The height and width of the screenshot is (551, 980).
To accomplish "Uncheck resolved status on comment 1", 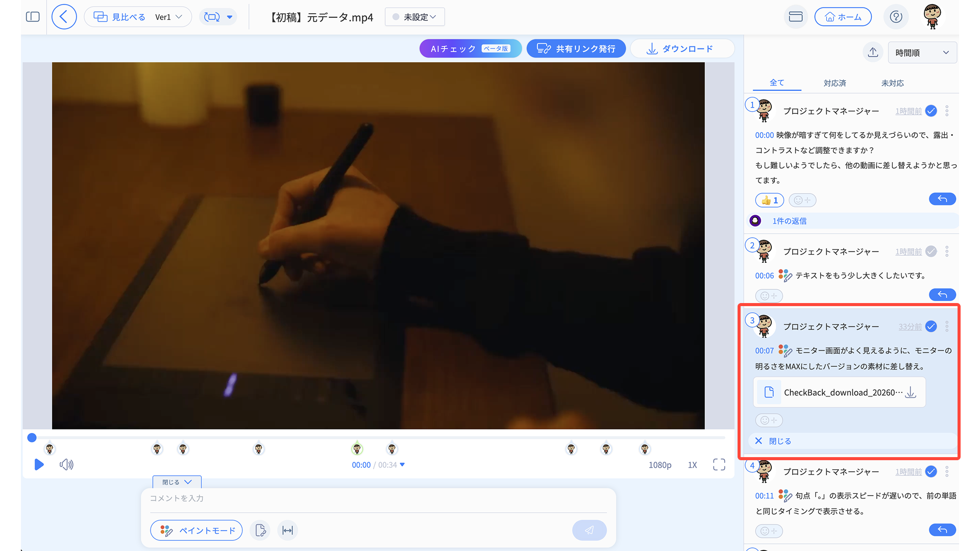I will coord(931,111).
